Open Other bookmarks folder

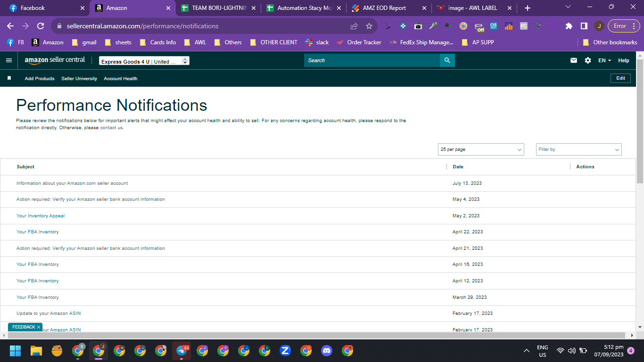tap(610, 42)
